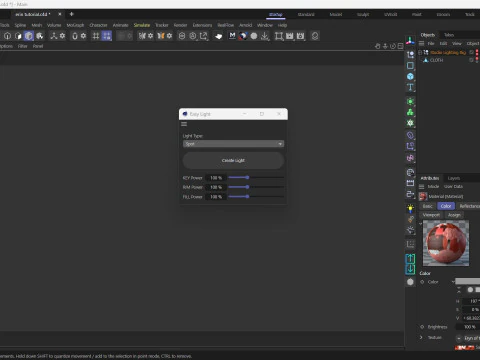Open render settings clapboard gear icon
480x360 pixels.
[300, 36]
